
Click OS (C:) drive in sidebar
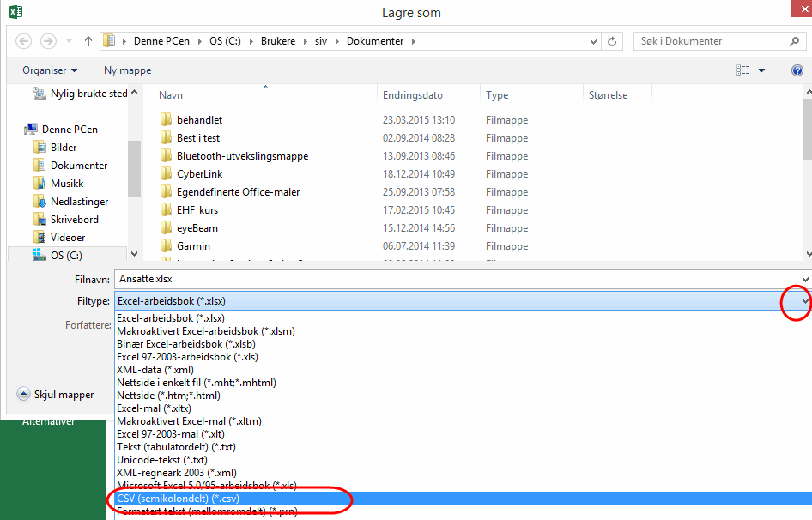tap(66, 255)
